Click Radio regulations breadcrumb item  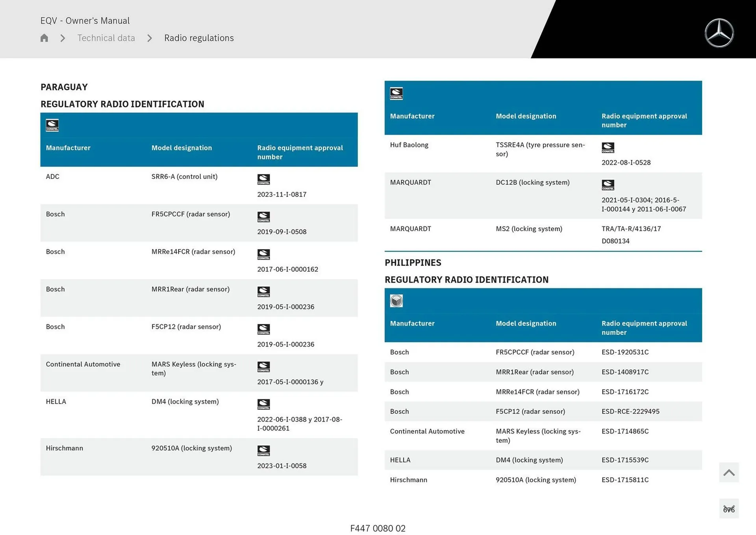click(199, 38)
